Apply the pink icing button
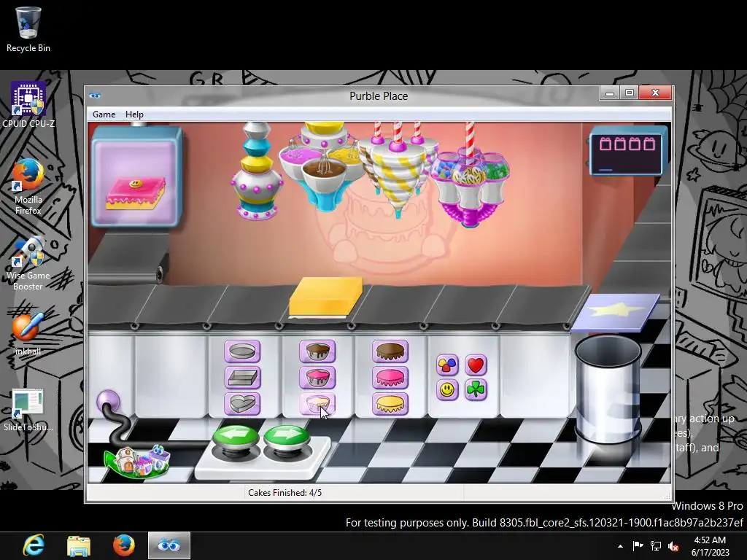Image resolution: width=747 pixels, height=560 pixels. pos(390,378)
